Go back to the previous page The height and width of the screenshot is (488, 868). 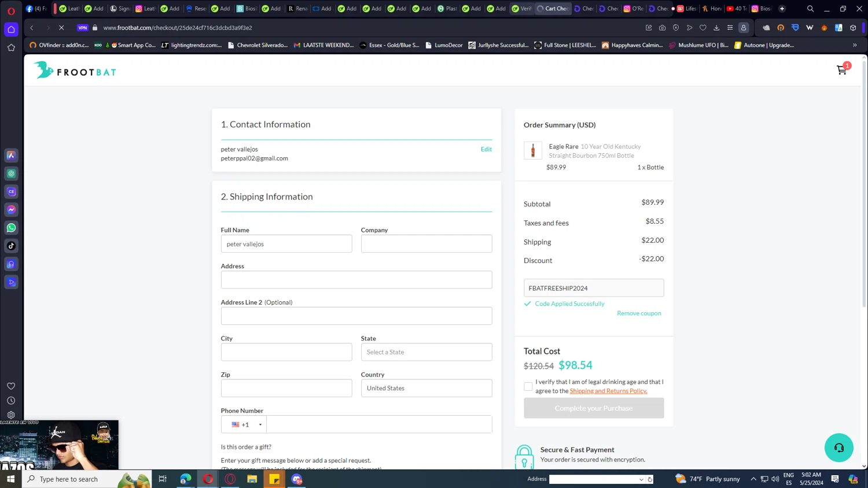pos(32,28)
